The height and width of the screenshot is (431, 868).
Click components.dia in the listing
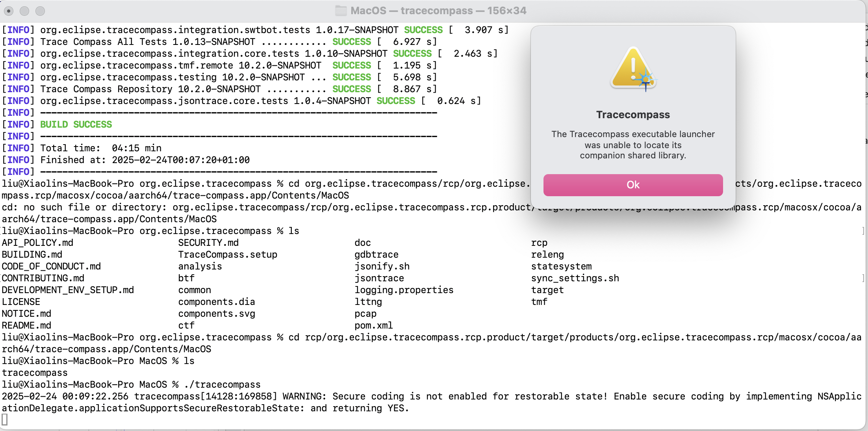point(217,302)
